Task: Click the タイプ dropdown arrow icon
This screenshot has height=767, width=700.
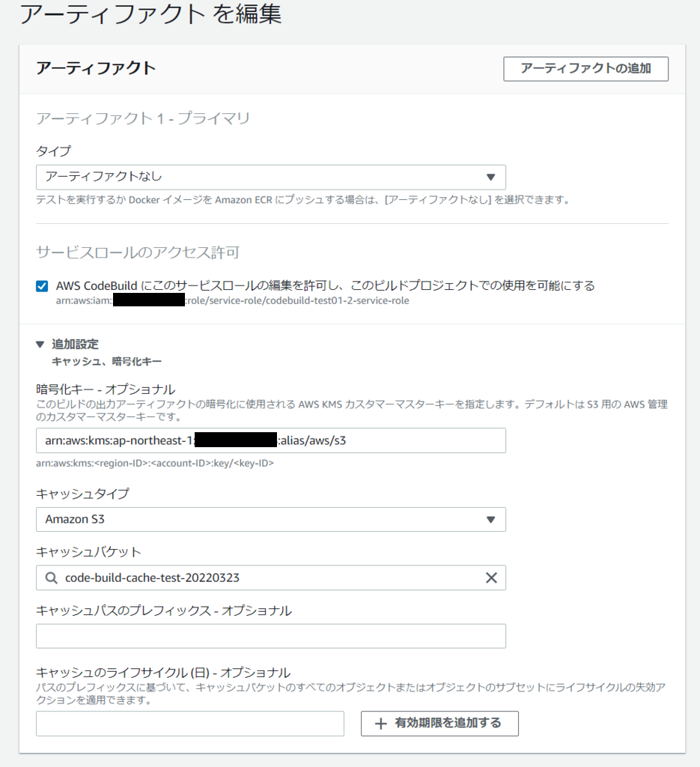Action: (492, 177)
